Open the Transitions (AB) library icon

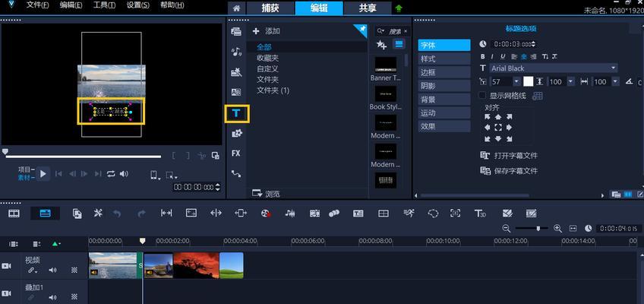pyautogui.click(x=236, y=93)
